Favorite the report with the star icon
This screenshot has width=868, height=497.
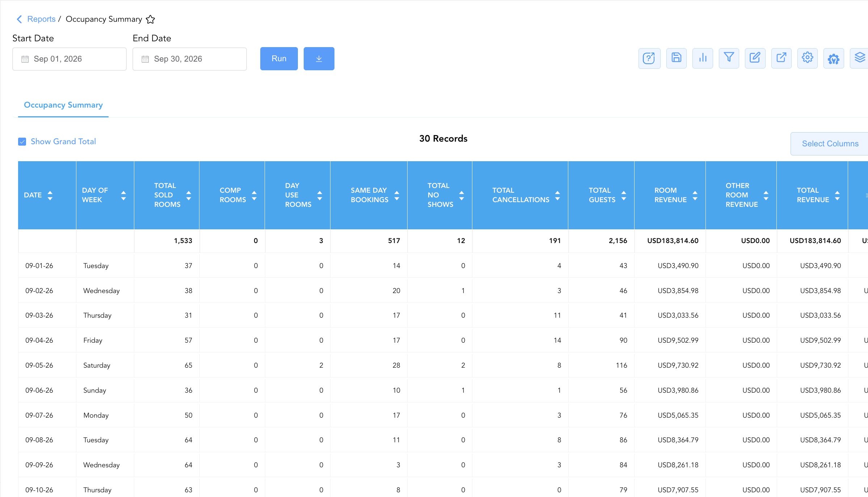(x=151, y=19)
